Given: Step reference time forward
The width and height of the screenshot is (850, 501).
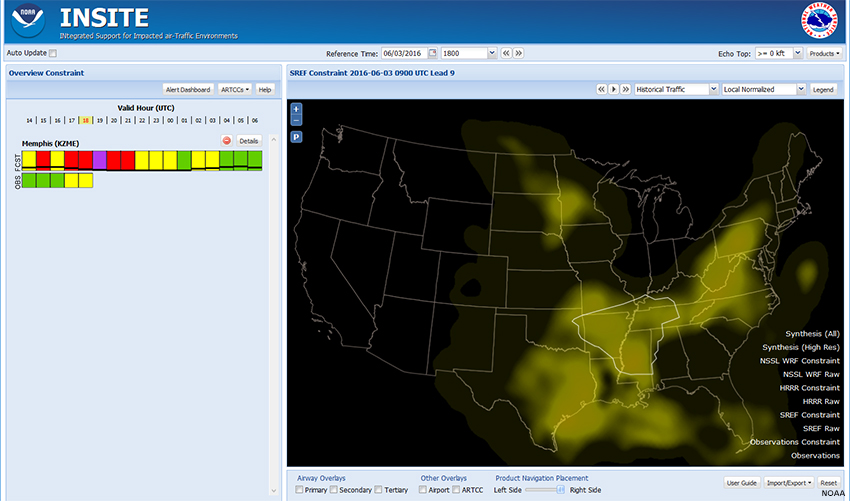Looking at the screenshot, I should click(518, 53).
